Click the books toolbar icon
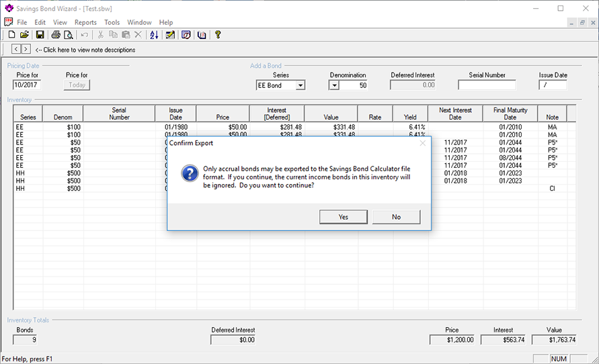 [202, 35]
